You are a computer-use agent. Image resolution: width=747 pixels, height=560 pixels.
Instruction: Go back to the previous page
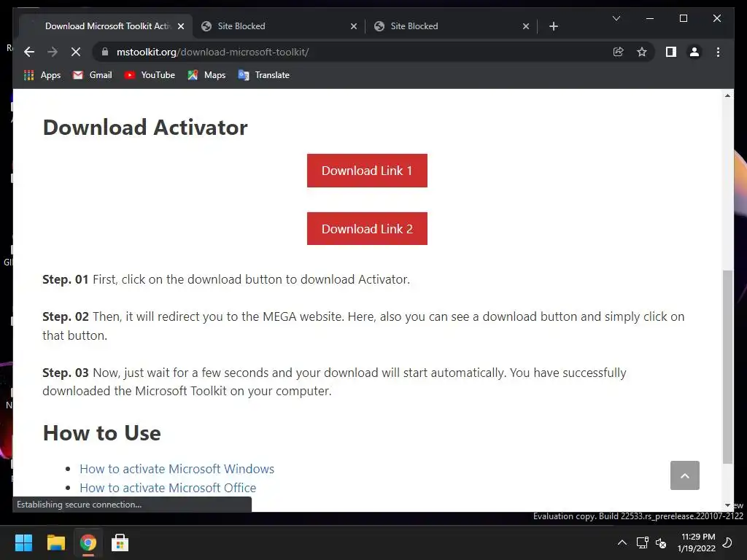tap(29, 52)
